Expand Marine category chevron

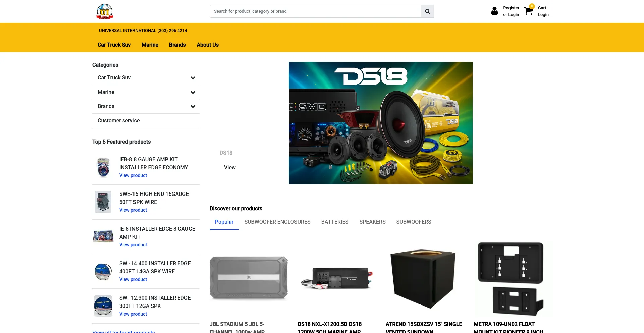193,92
